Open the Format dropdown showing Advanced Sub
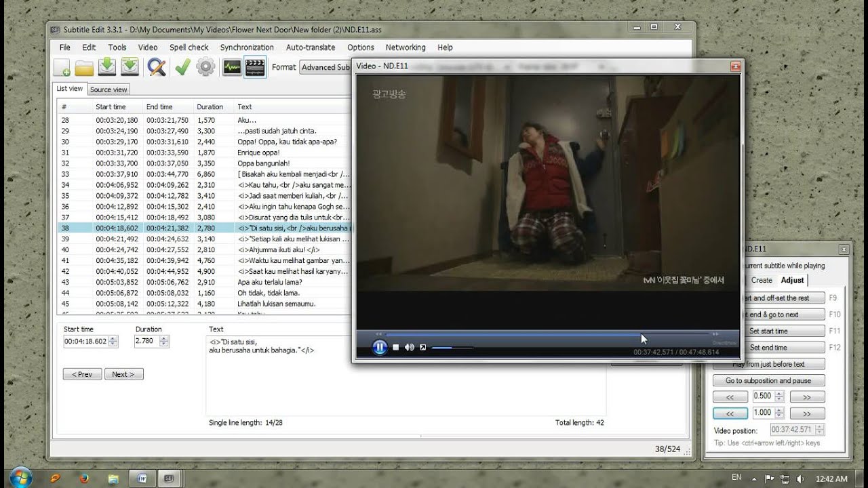The image size is (868, 488). coord(325,67)
